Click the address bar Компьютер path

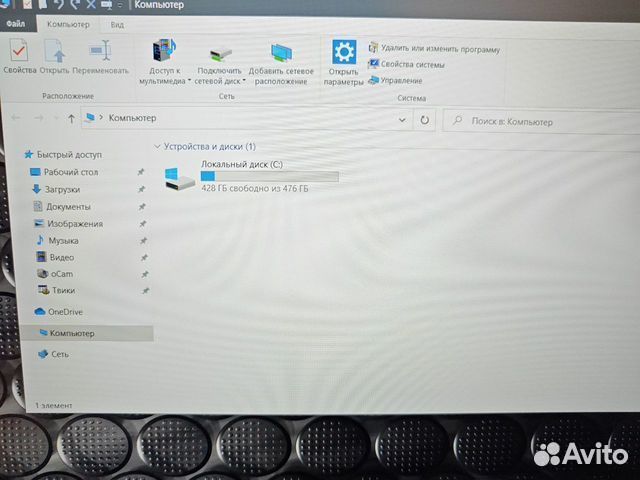(132, 118)
